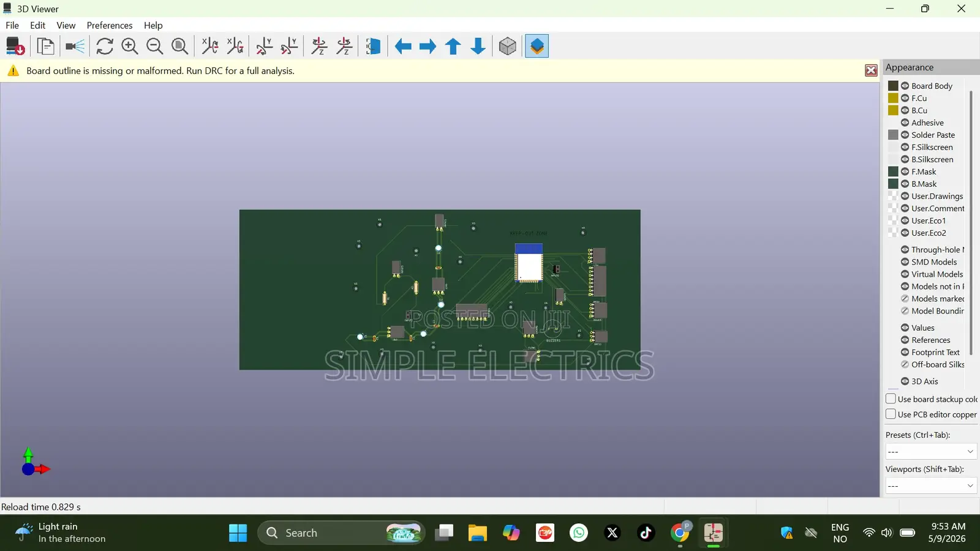Fit the board with zoom-to-fit icon
Viewport: 980px width, 551px height.
coord(179,47)
